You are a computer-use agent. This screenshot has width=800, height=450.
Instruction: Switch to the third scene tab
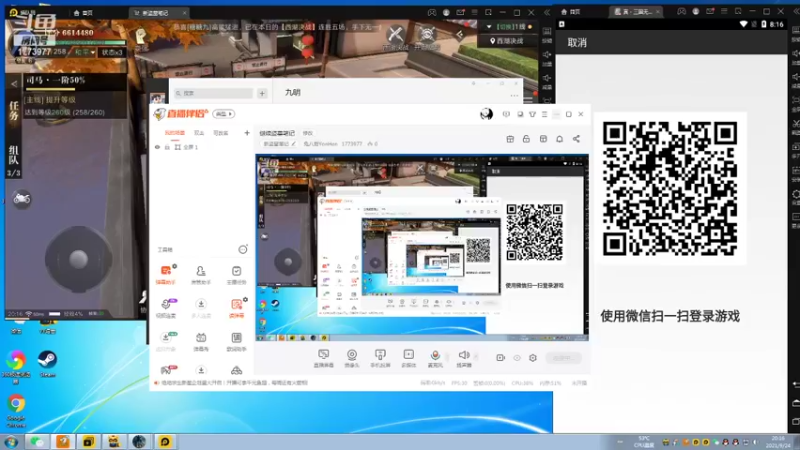click(220, 133)
